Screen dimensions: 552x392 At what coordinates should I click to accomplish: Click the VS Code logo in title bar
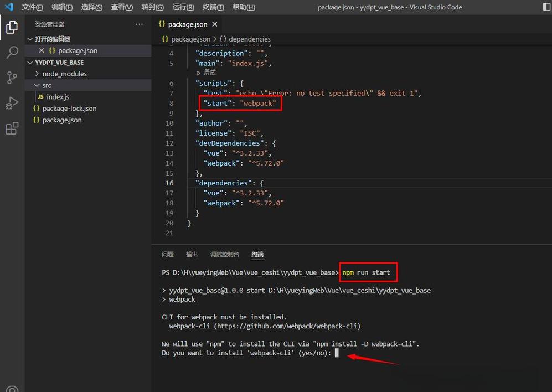coord(9,7)
